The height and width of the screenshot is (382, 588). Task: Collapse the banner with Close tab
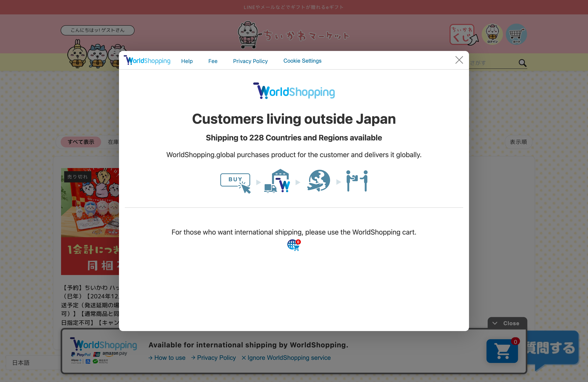(x=507, y=323)
